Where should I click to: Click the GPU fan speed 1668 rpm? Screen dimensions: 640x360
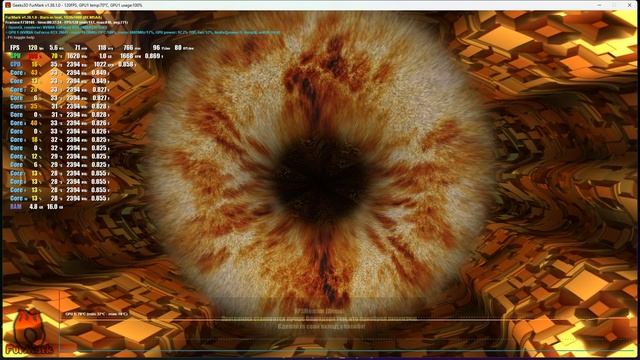pyautogui.click(x=130, y=56)
